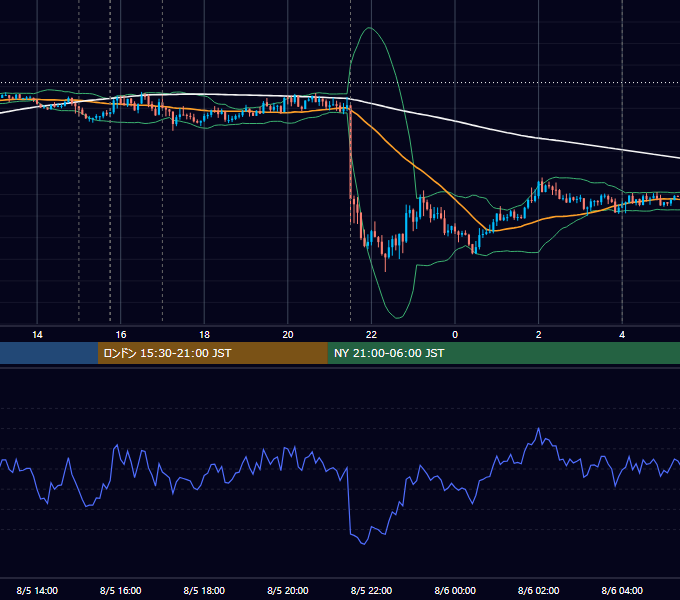680x600 pixels.
Task: Click the 18 hour label on the upper axis
Action: 204,335
